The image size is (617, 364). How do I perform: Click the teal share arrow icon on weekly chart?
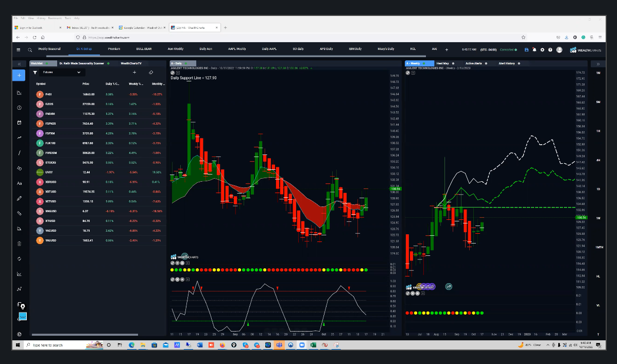click(449, 286)
